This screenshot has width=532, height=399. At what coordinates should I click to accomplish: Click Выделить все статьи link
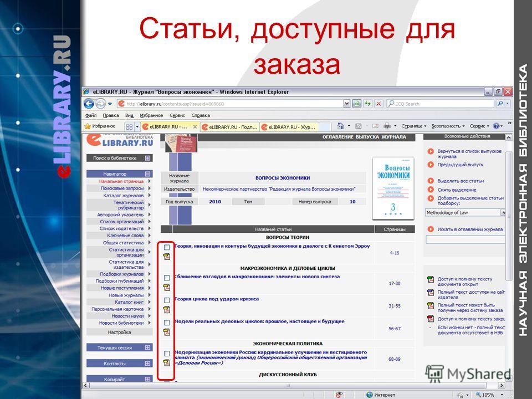pos(461,181)
